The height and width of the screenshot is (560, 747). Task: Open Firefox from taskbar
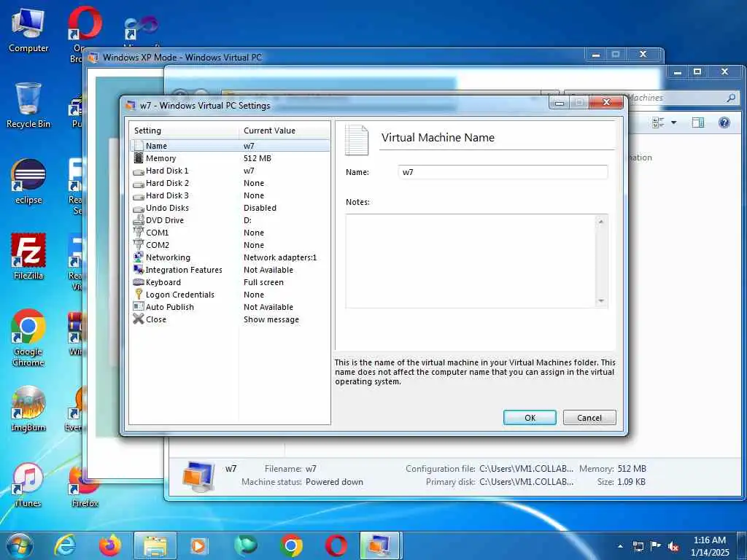point(110,545)
